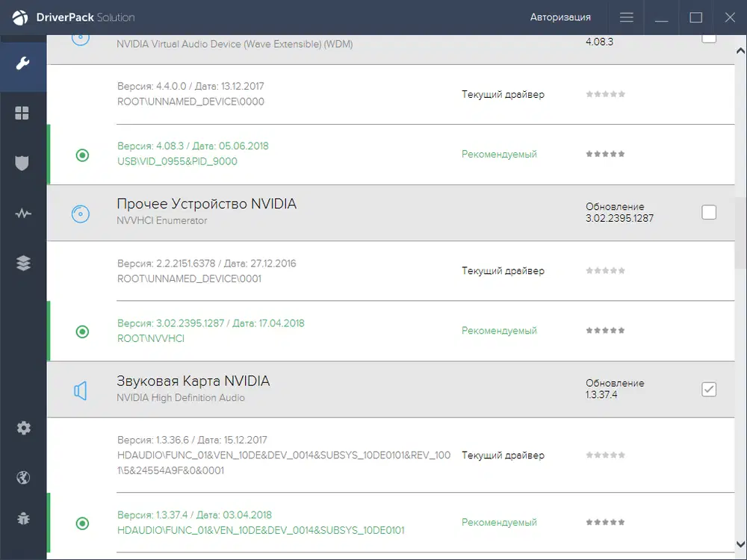Enable checkbox for Прочее Устройство NVIDIA update
This screenshot has height=560, width=747.
(709, 213)
